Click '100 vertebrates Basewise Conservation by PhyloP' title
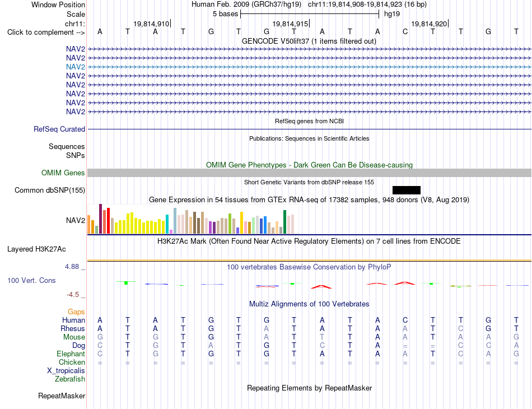This screenshot has width=532, height=409. pos(309,267)
